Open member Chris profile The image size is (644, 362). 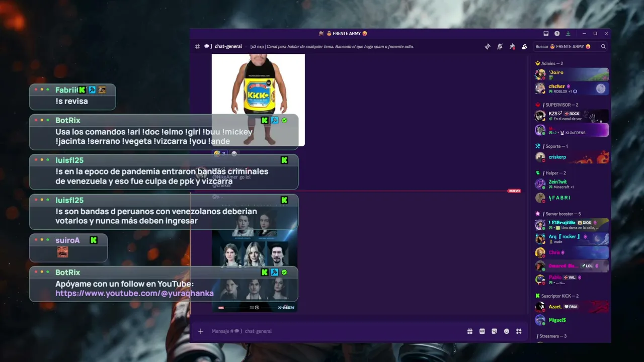(572, 252)
